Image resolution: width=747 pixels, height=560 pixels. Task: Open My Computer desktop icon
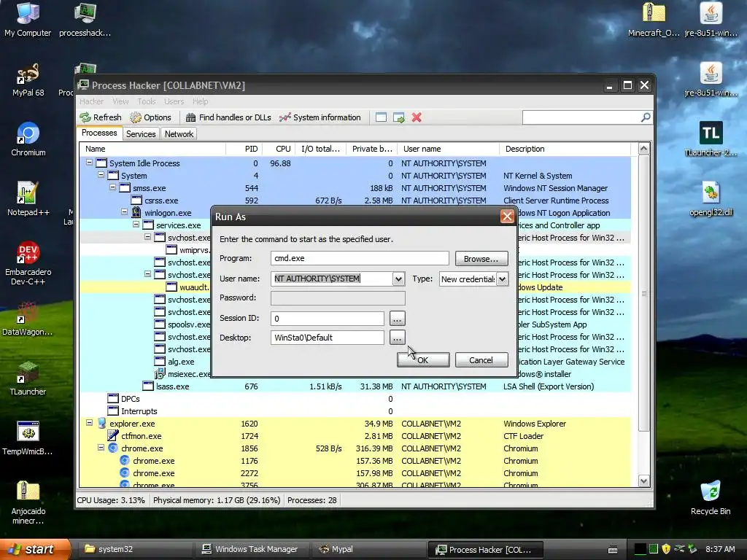point(28,20)
